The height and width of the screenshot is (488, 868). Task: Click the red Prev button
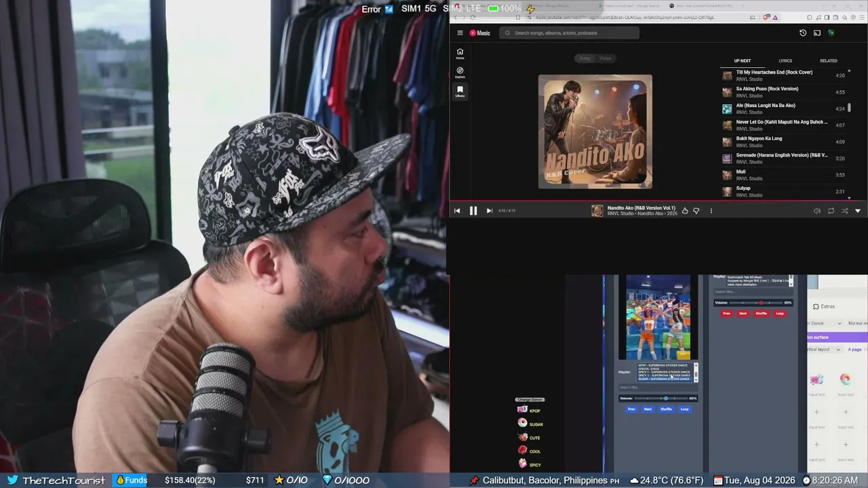[x=727, y=313]
